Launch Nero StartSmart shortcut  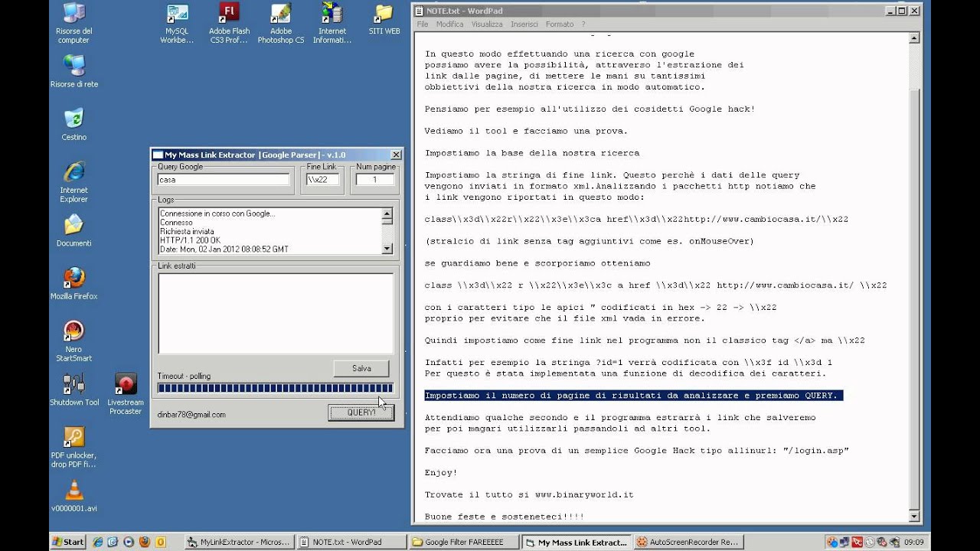[73, 341]
